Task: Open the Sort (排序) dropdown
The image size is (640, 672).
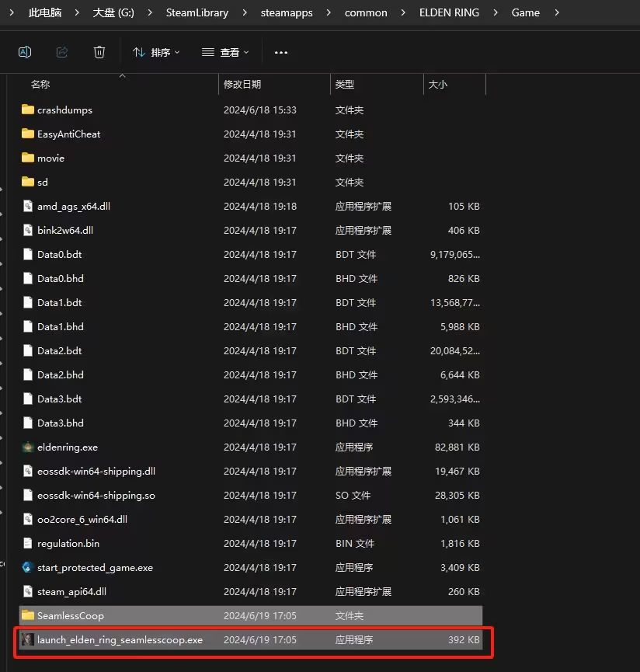Action: (x=156, y=52)
